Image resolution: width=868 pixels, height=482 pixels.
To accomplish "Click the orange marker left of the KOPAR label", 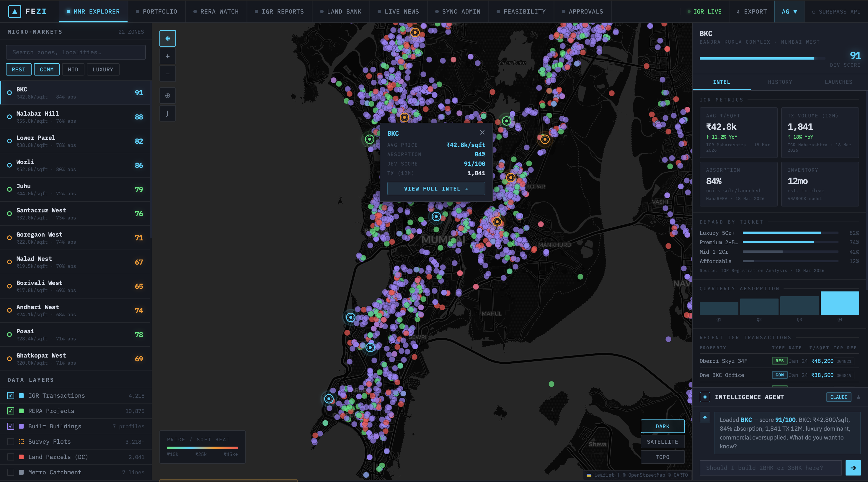I will (510, 177).
